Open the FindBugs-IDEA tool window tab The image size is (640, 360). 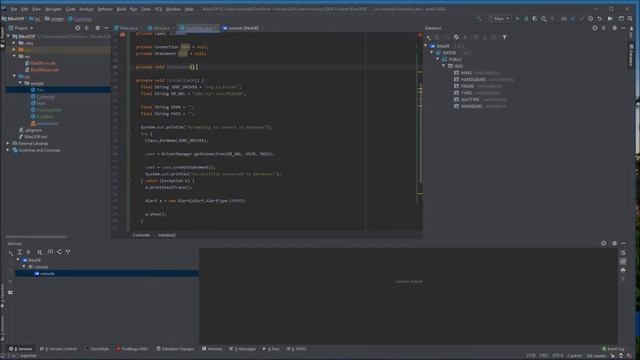(x=132, y=349)
